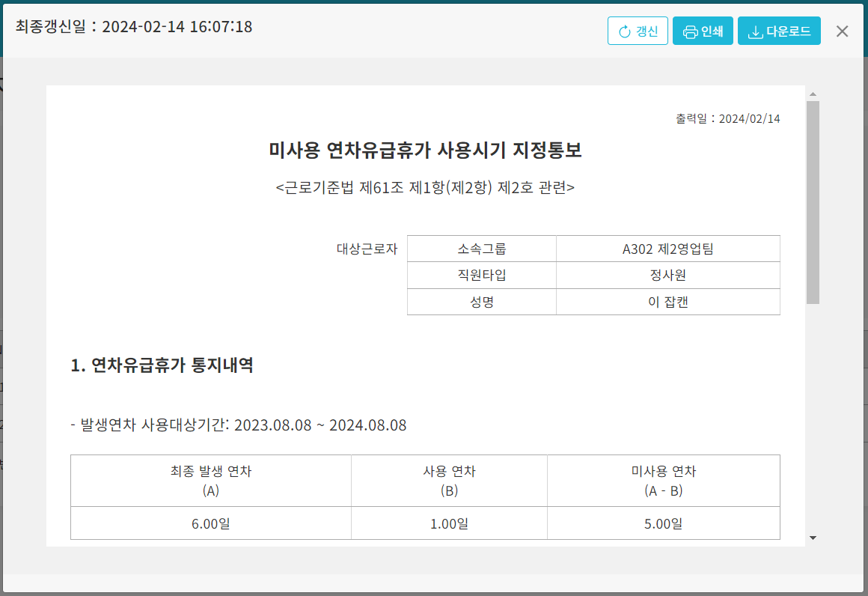Select the title 미사용 연차유급휴가 사용시기 지정통보
The height and width of the screenshot is (596, 868).
tap(425, 150)
